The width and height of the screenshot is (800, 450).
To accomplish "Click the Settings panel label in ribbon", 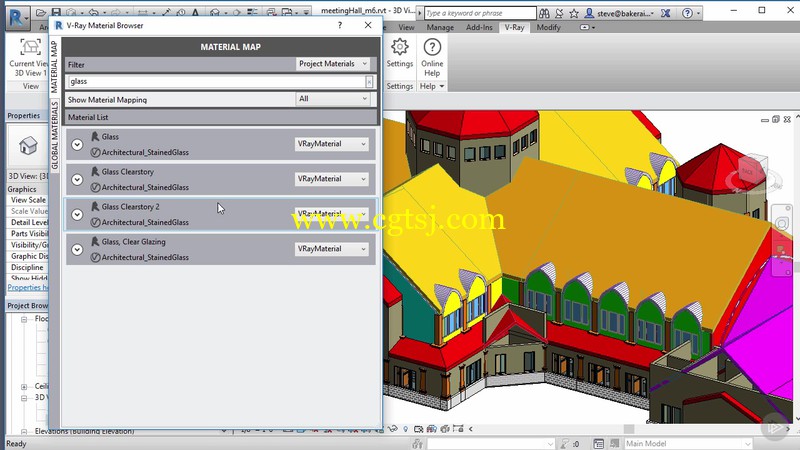I will pos(399,86).
